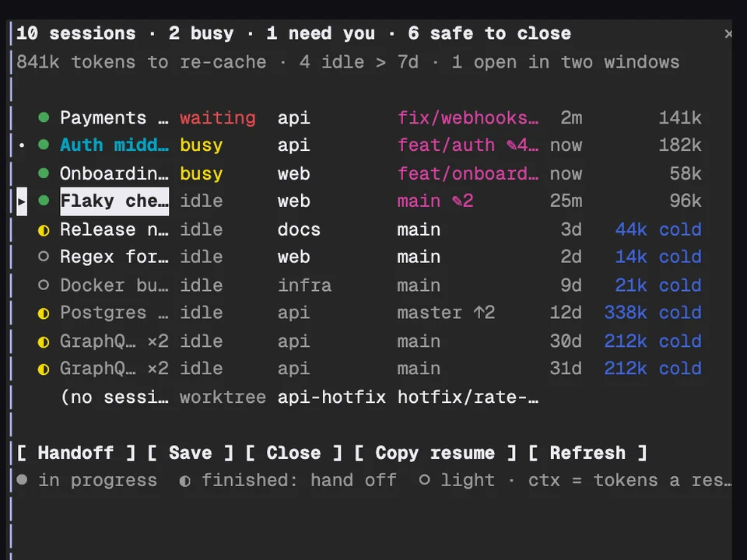Image resolution: width=747 pixels, height=560 pixels.
Task: Click the red 'waiting' status text
Action: coord(218,117)
